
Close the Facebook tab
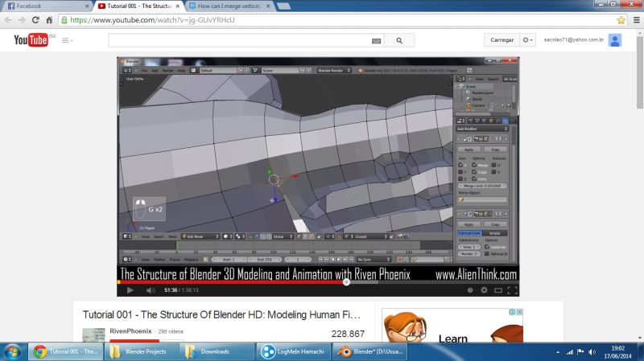(x=87, y=6)
